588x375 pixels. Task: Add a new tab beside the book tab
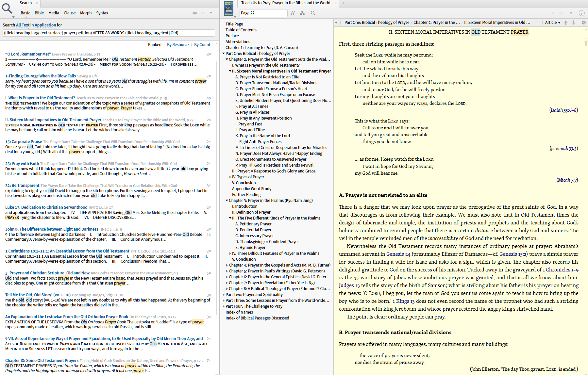(x=344, y=3)
